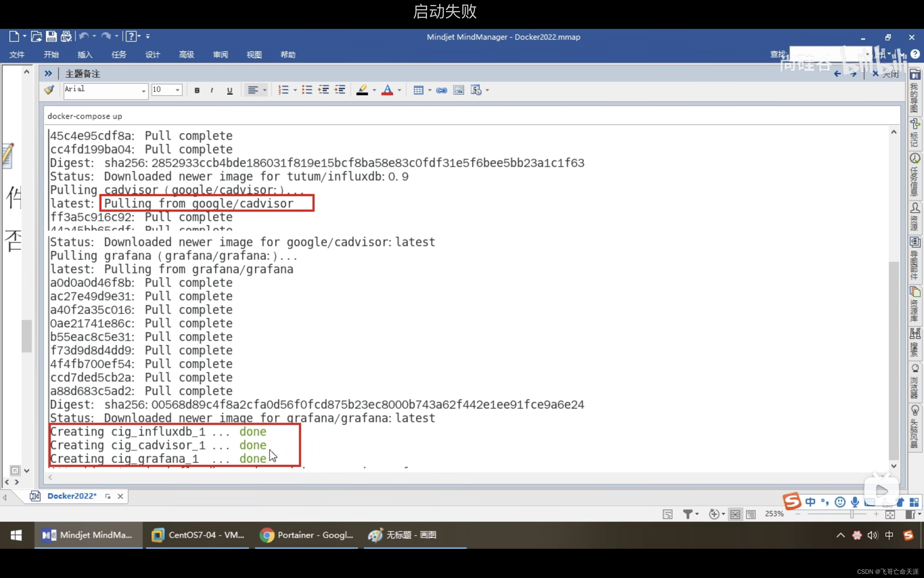Image resolution: width=924 pixels, height=578 pixels.
Task: Open the 设计 ribbon tab
Action: pyautogui.click(x=153, y=55)
